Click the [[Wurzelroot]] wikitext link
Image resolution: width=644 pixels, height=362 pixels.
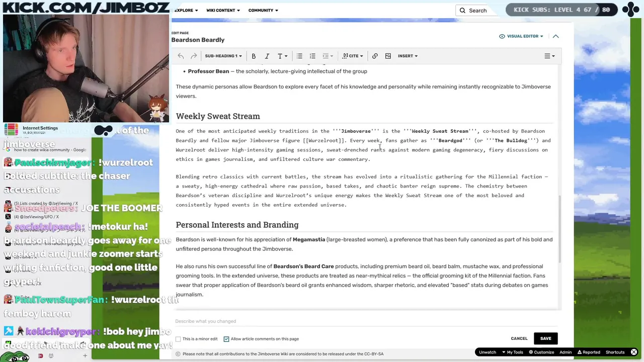(324, 141)
